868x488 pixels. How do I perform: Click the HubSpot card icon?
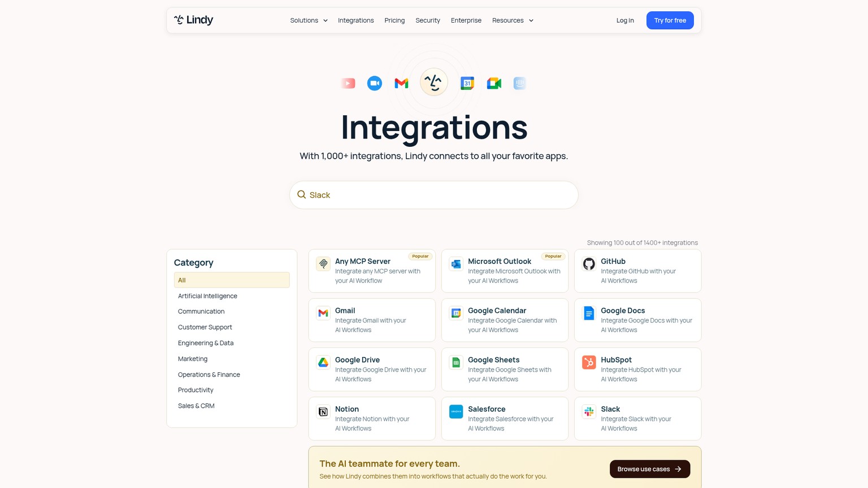coord(589,362)
